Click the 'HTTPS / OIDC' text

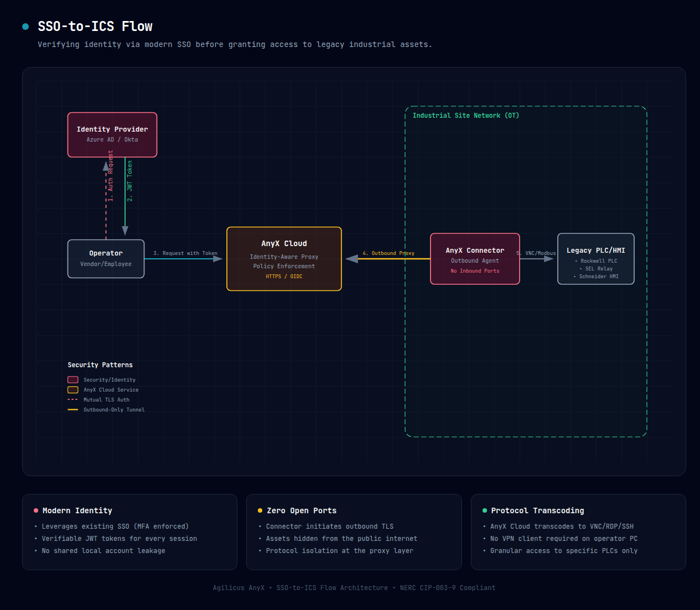point(284,277)
